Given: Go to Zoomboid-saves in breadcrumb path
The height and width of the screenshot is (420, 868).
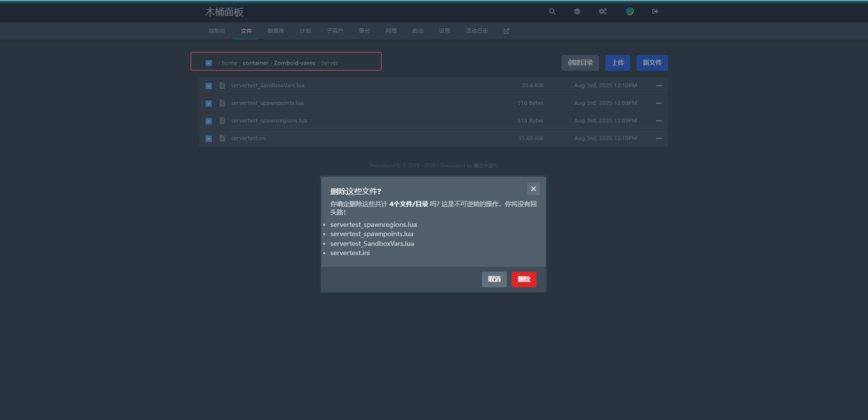Looking at the screenshot, I should (x=294, y=63).
